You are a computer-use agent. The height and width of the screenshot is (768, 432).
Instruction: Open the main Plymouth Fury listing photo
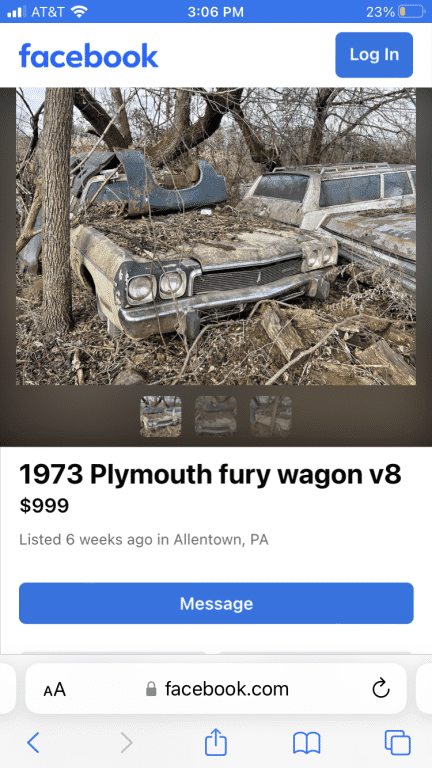pos(216,236)
